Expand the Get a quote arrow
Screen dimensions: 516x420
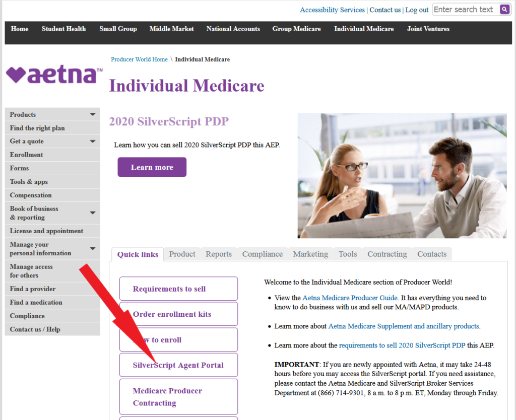[x=93, y=142]
